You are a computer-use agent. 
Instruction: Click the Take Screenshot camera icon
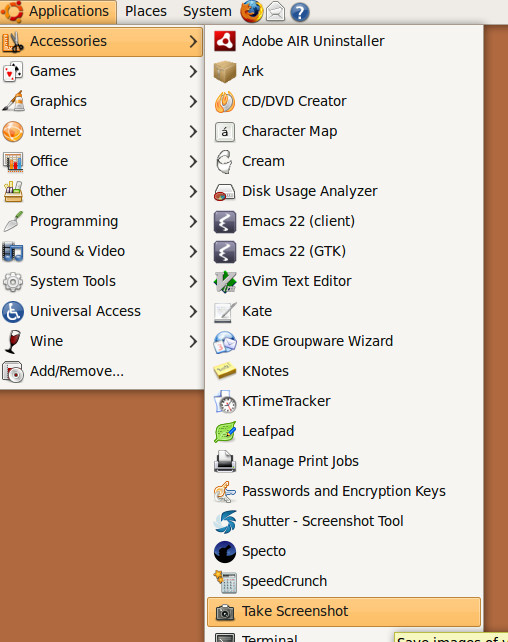(x=225, y=612)
